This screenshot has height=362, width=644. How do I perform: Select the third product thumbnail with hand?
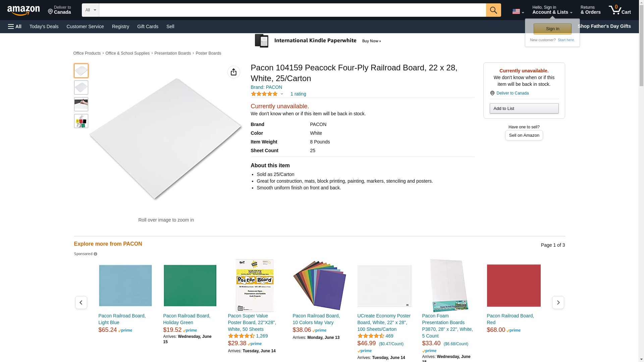click(81, 104)
